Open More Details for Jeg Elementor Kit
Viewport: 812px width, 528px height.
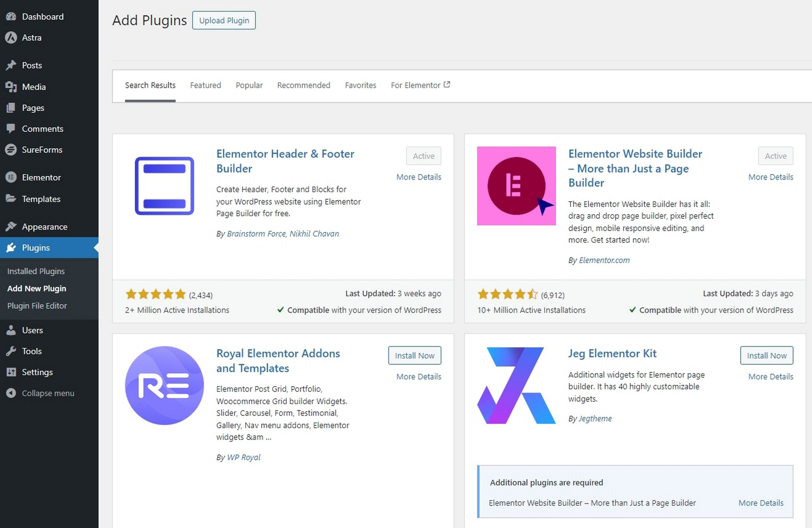pyautogui.click(x=770, y=376)
